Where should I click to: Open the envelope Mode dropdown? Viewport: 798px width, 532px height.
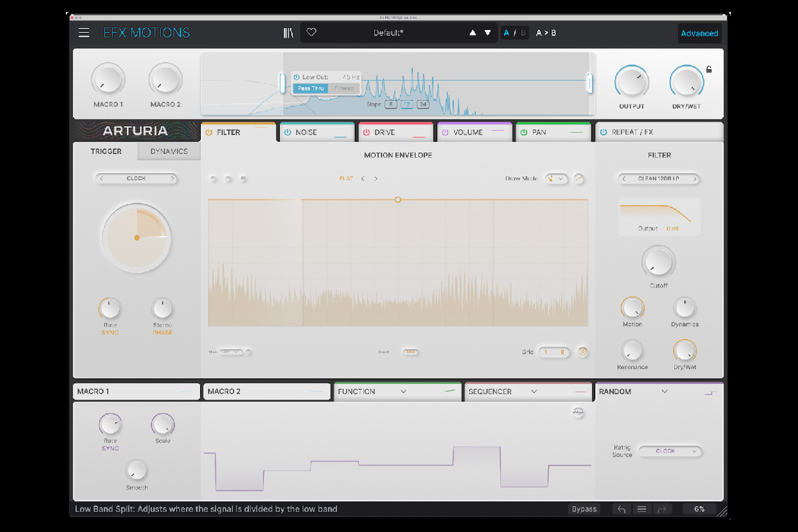pos(231,352)
